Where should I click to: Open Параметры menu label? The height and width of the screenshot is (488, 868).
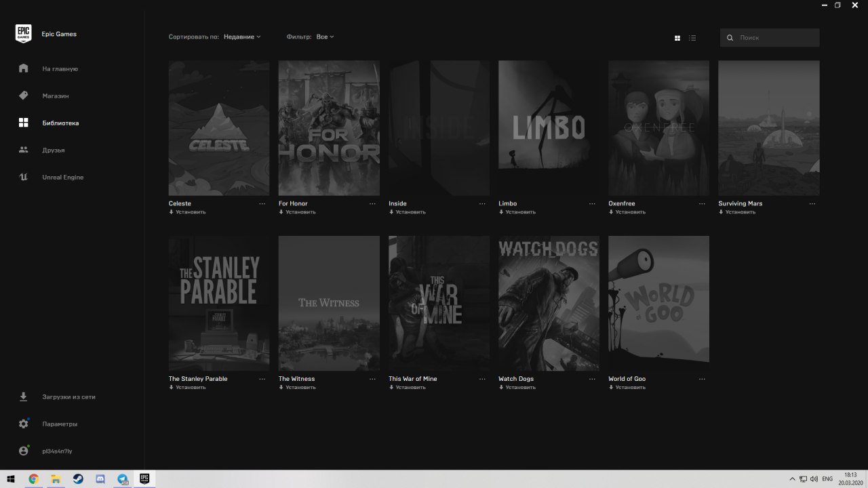click(60, 424)
